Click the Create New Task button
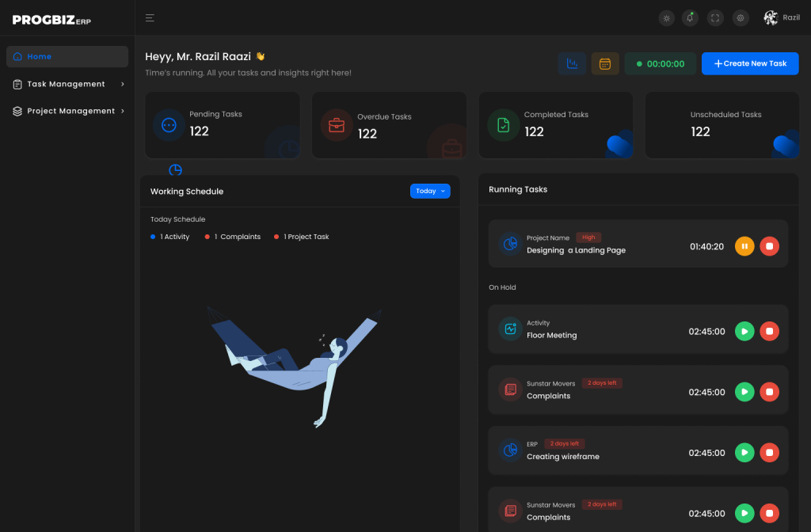Viewport: 811px width, 532px height. [750, 63]
